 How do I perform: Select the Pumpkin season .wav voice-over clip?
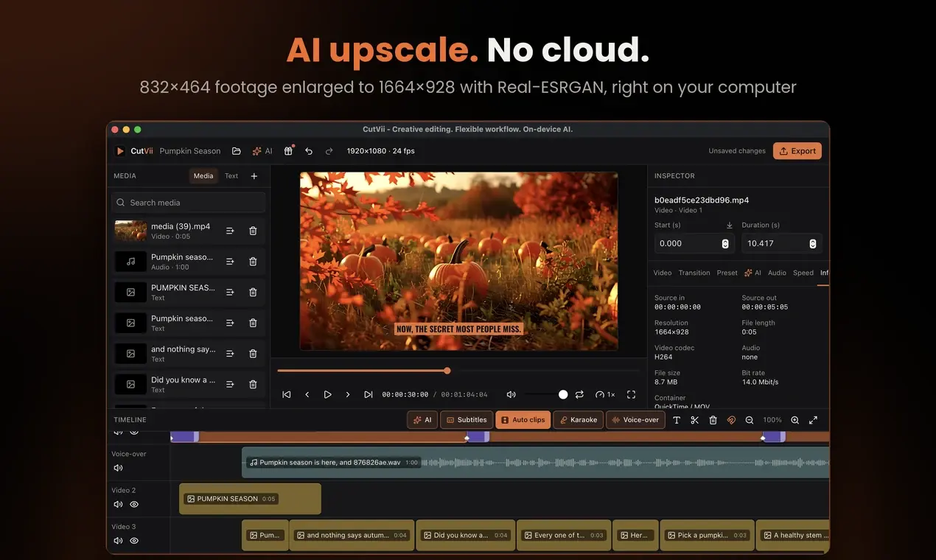point(536,463)
